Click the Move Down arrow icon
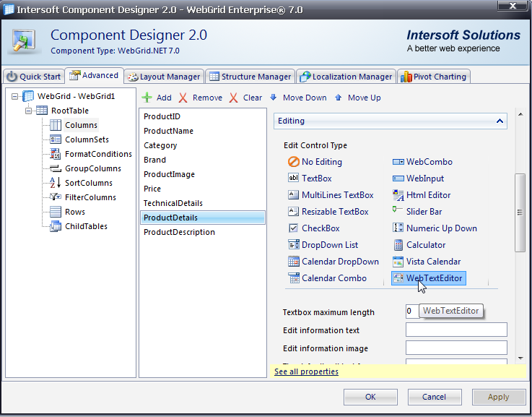The height and width of the screenshot is (417, 532). pyautogui.click(x=274, y=98)
